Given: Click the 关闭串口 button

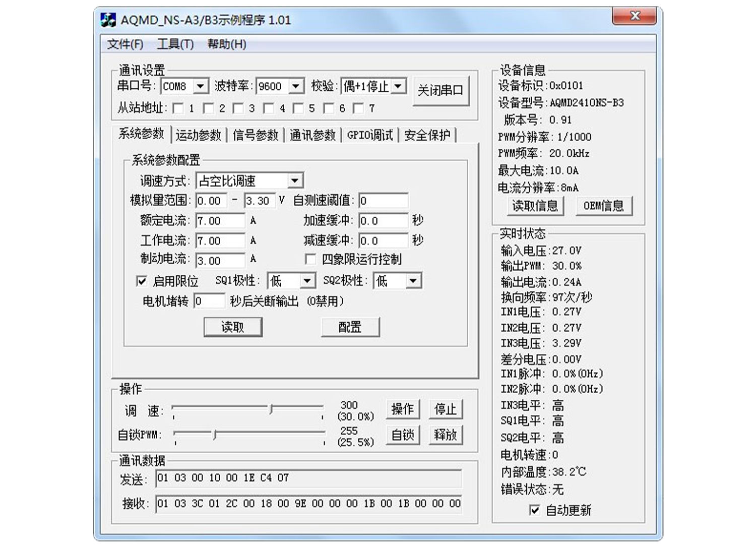Looking at the screenshot, I should (441, 91).
